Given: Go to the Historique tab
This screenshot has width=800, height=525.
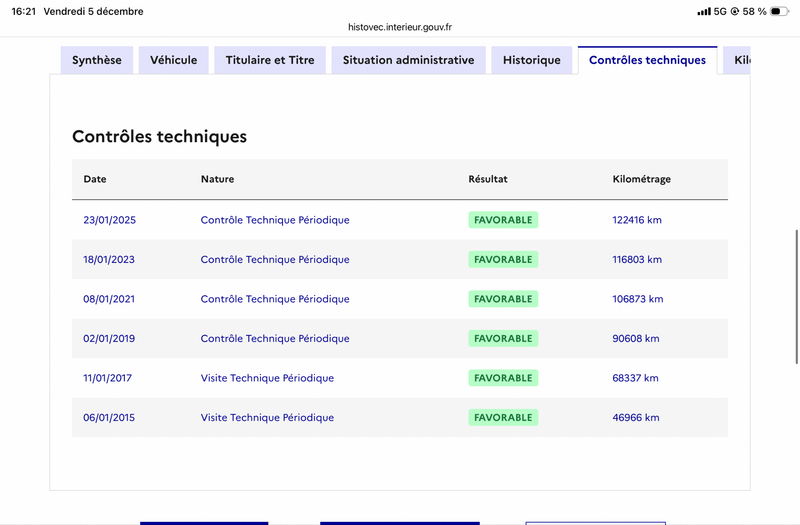Looking at the screenshot, I should pos(532,60).
